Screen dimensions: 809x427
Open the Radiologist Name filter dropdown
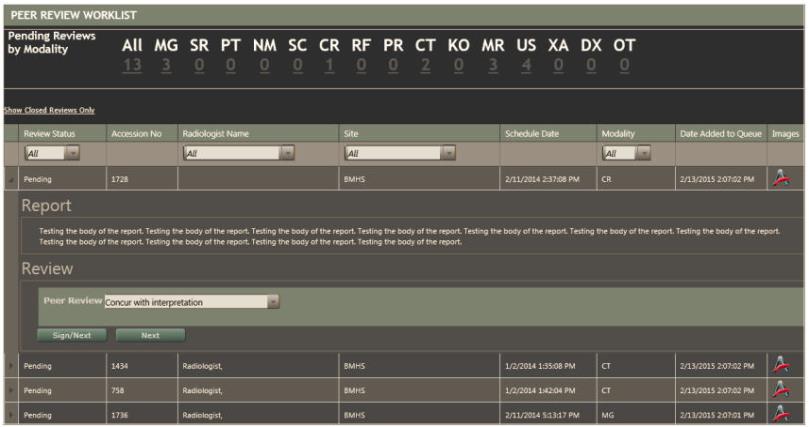click(287, 153)
